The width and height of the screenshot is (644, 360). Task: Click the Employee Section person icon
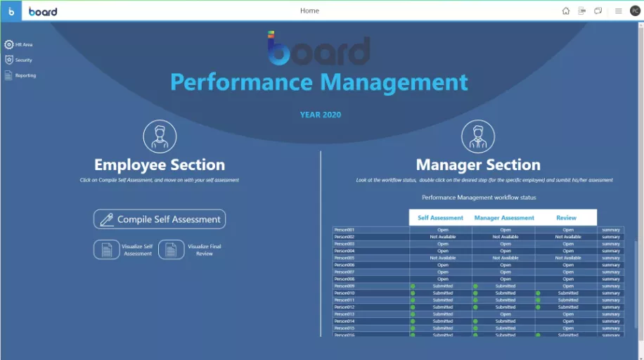coord(160,136)
